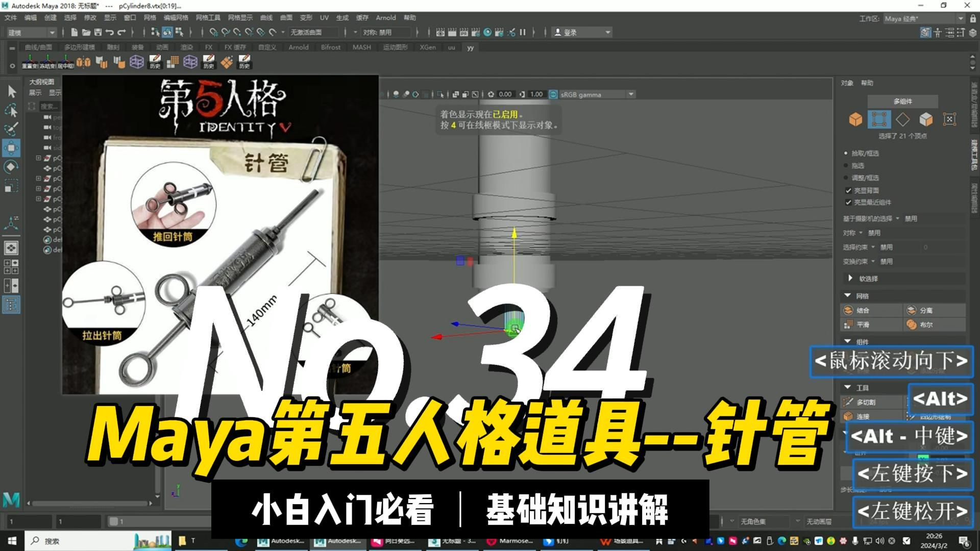Screen dimensions: 980x551
Task: Expand first pC tree item in outliner
Action: pyautogui.click(x=38, y=158)
